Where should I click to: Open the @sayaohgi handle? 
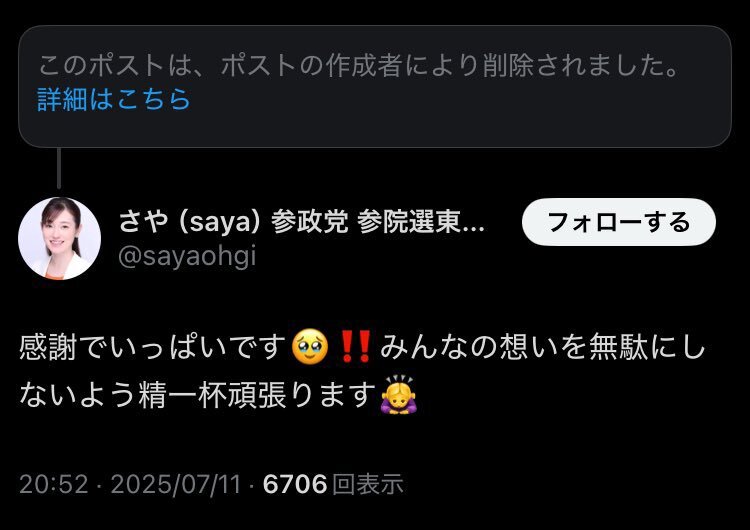tap(187, 256)
